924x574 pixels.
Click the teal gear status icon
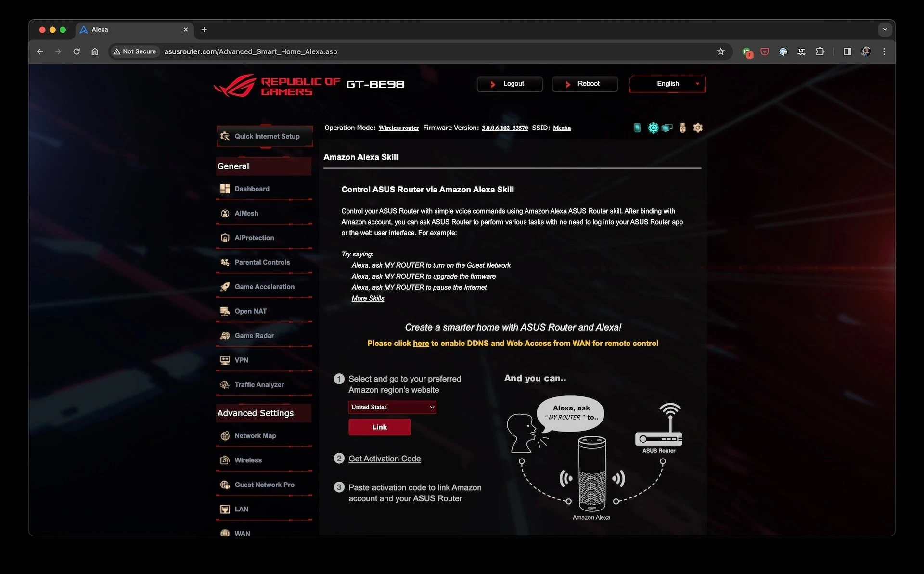653,128
